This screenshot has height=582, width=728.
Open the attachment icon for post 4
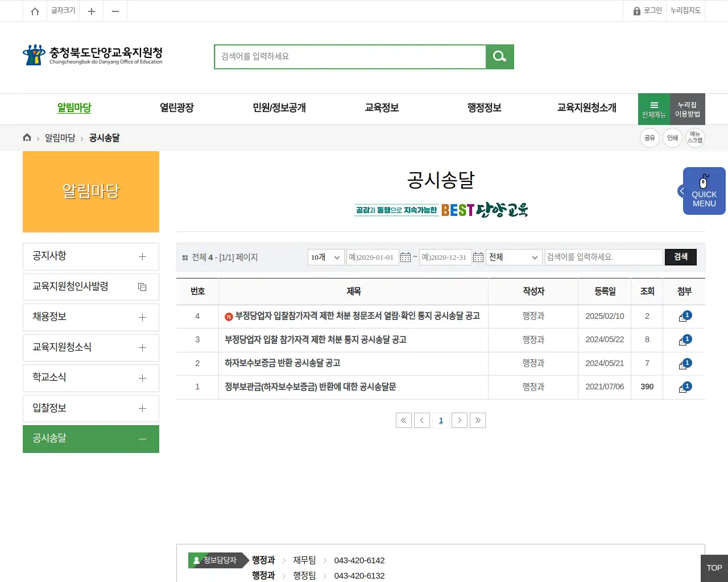[x=684, y=317]
